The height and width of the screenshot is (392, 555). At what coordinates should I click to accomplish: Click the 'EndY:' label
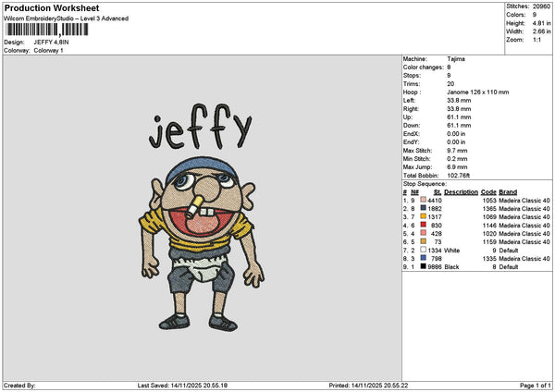(x=411, y=141)
